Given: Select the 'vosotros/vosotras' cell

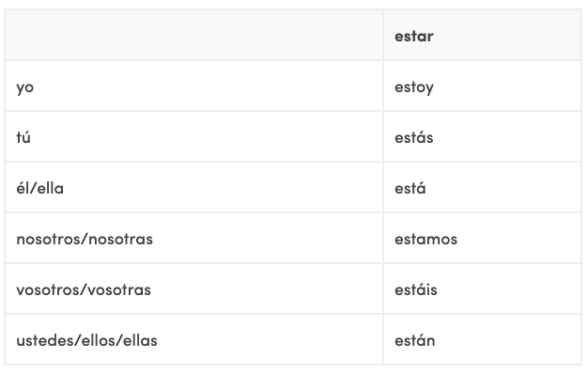Looking at the screenshot, I should coord(193,288).
